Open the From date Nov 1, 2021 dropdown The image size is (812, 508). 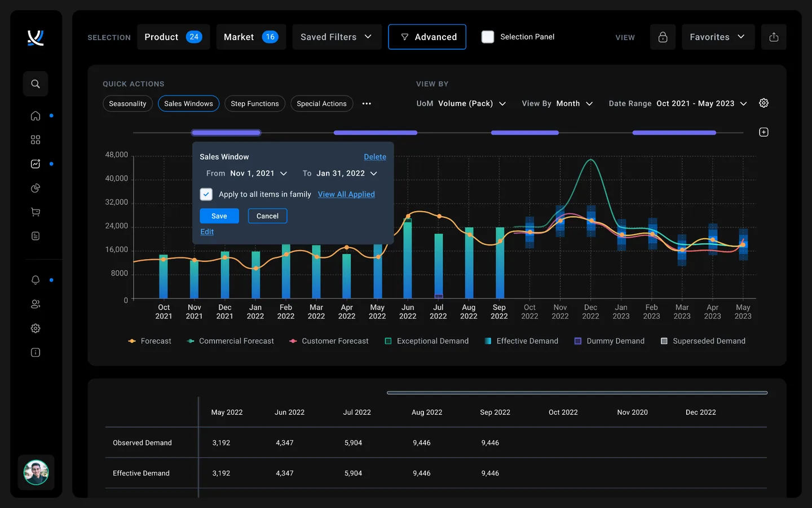pyautogui.click(x=259, y=173)
